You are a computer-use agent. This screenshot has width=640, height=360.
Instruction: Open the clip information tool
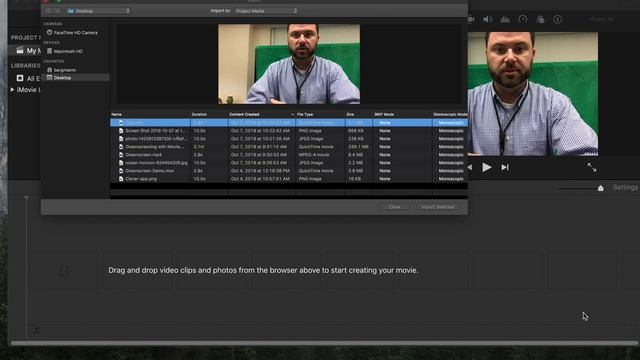[558, 19]
